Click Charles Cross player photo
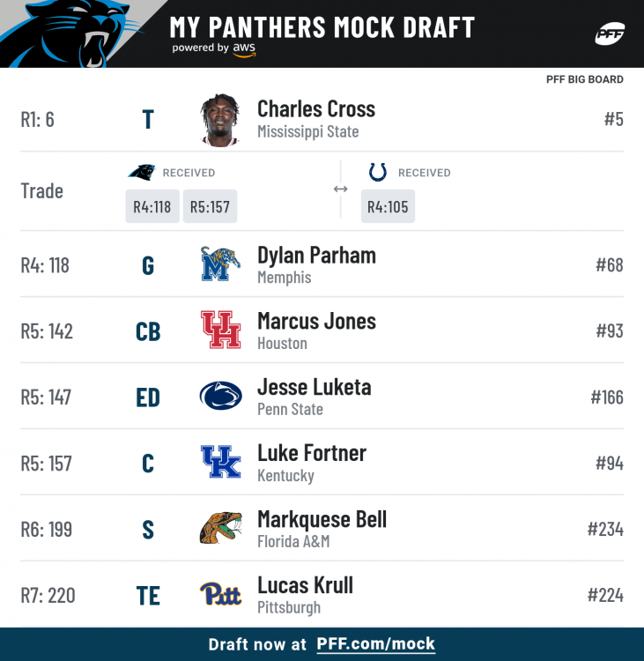The height and width of the screenshot is (661, 644). [x=220, y=120]
